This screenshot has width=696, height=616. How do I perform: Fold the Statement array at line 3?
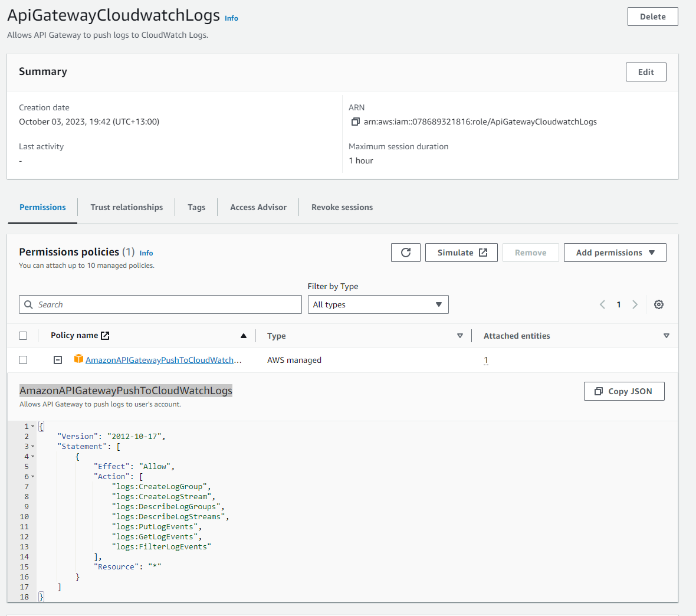click(32, 446)
